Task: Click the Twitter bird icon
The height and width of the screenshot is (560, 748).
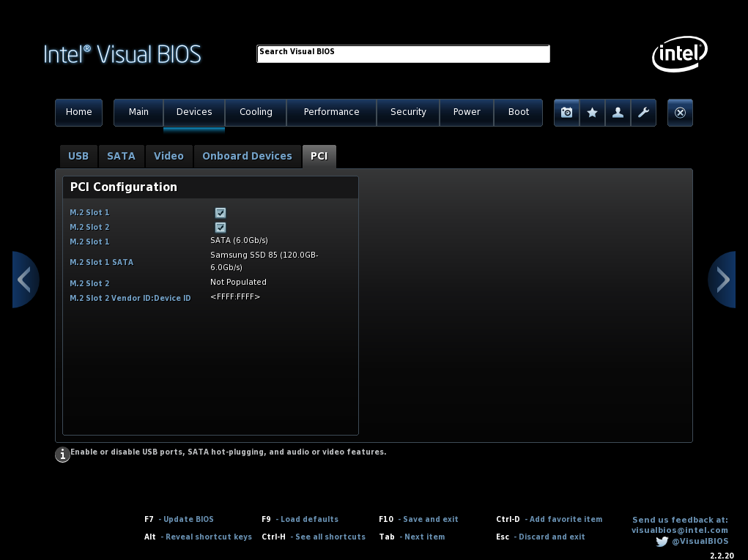Action: 662,542
